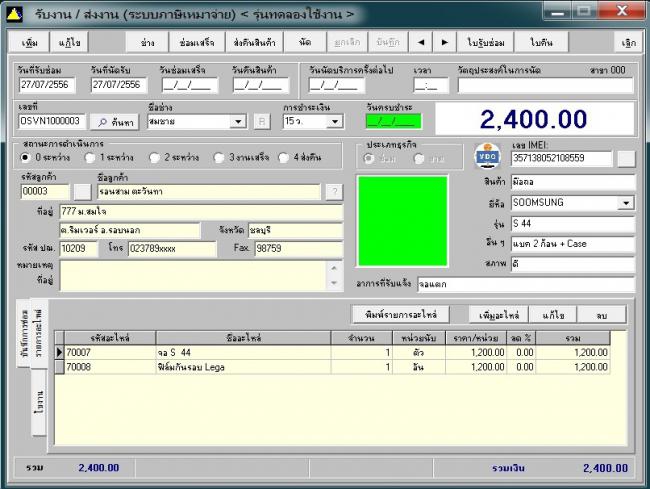650x489 pixels.
Task: Expand the payment term dropdown '15 ว.'
Action: (x=330, y=121)
